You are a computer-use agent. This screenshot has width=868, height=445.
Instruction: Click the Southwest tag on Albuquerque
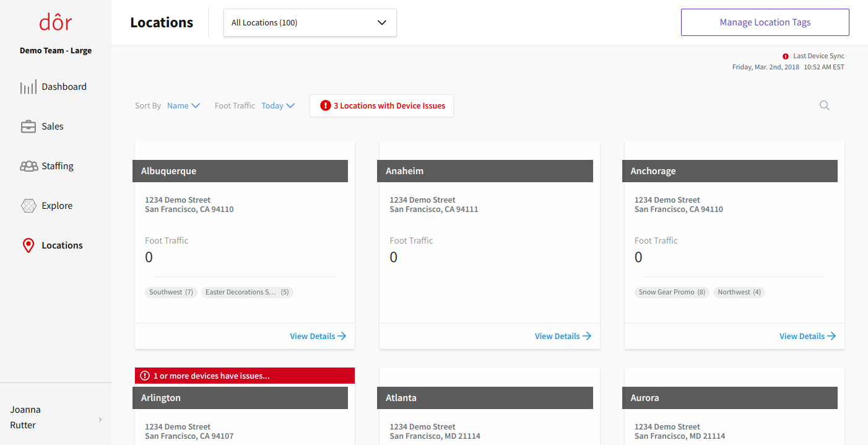click(171, 292)
